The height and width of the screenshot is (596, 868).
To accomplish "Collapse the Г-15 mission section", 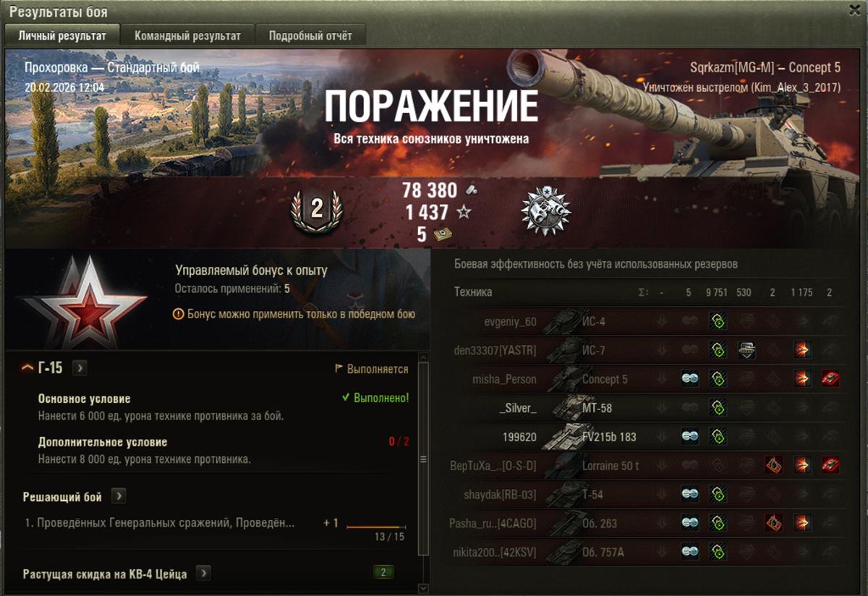I will click(28, 368).
